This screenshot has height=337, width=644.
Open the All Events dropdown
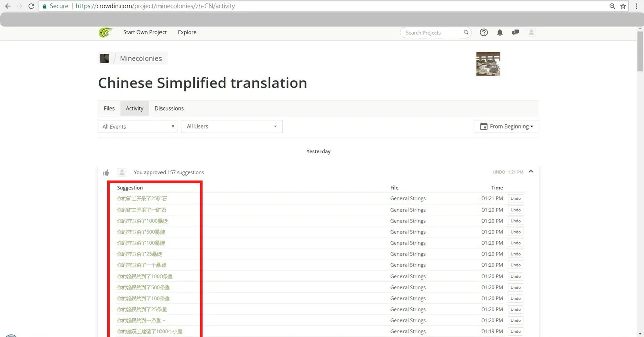[137, 126]
